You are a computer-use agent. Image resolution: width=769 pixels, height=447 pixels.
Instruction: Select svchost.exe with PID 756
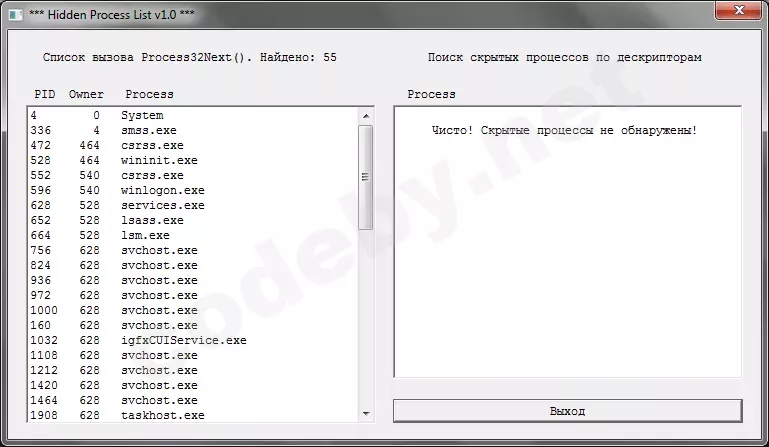(194, 250)
